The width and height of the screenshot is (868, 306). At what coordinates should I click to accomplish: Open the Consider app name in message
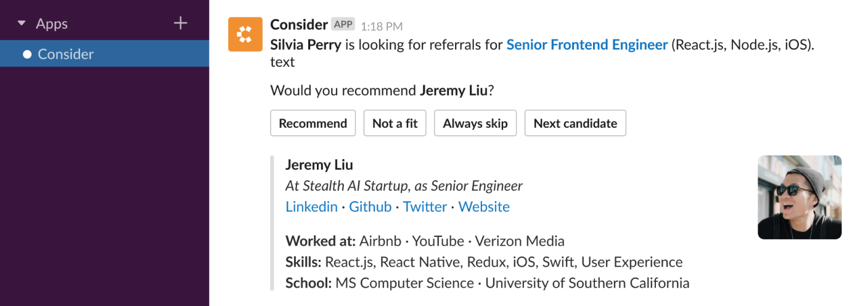(299, 25)
